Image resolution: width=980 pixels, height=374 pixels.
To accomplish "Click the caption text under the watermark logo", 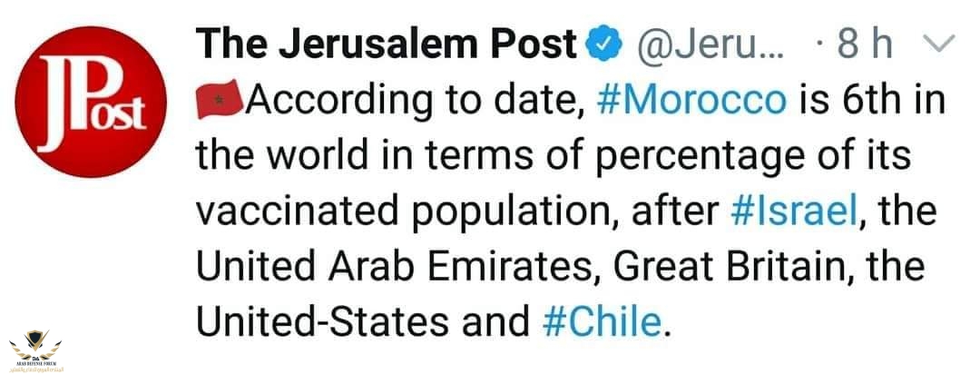I will pyautogui.click(x=35, y=367).
